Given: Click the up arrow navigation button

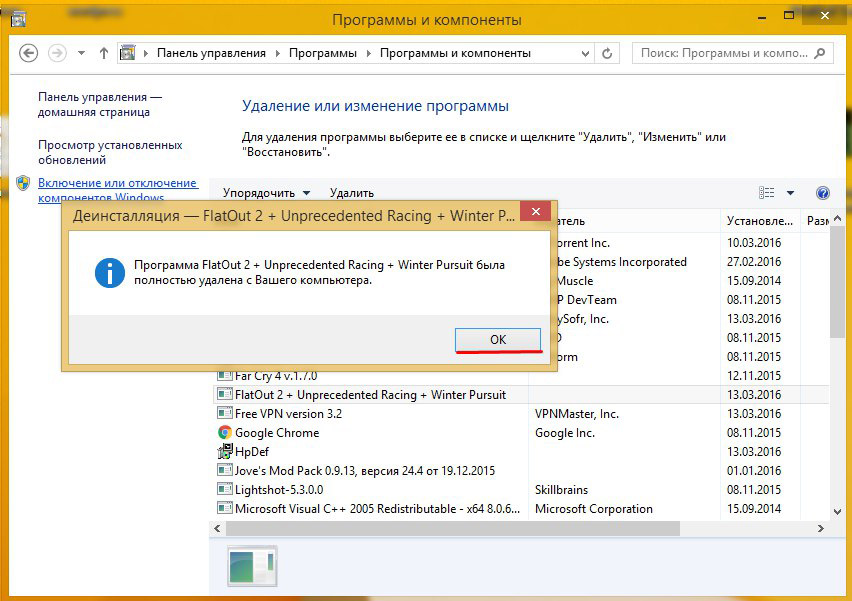Looking at the screenshot, I should 105,53.
